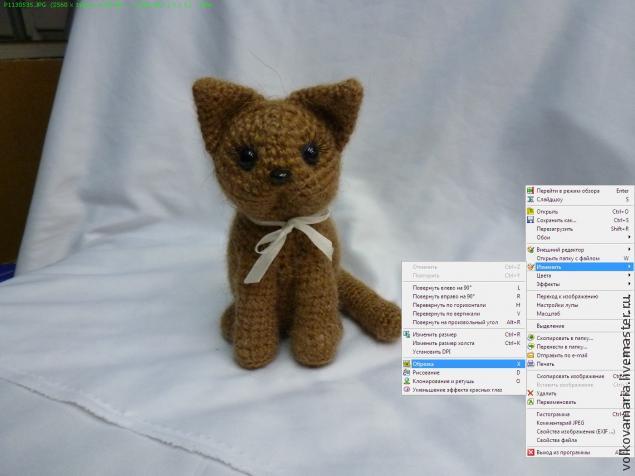Screen dimensions: 635x476
Task: Click the Рисование drawing tool icon
Action: pos(406,372)
